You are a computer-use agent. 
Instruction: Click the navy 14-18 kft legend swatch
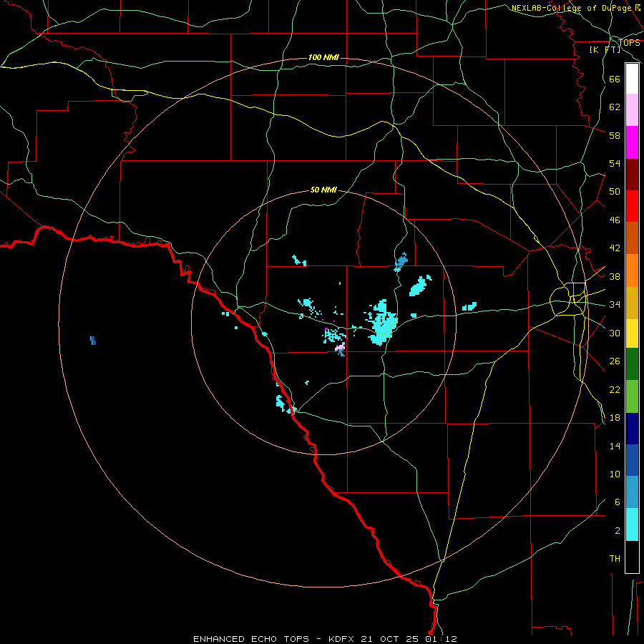click(x=632, y=429)
